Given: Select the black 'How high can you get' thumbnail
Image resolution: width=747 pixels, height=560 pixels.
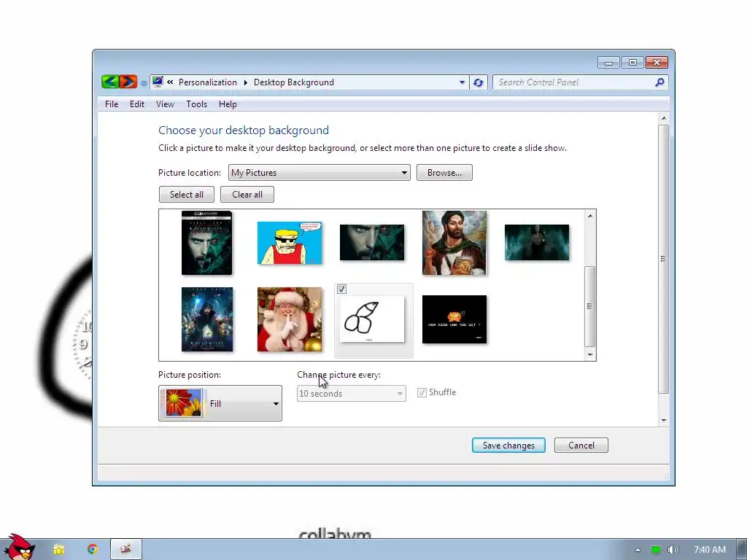Looking at the screenshot, I should tap(454, 319).
